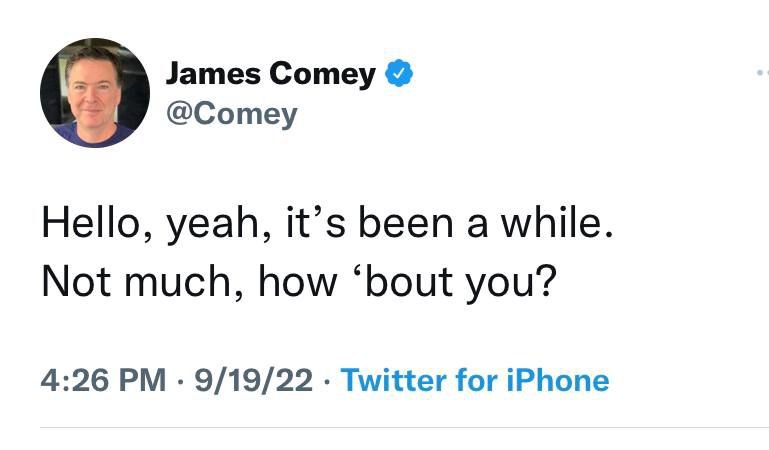Click the word "Twitter" in the source label
The image size is (769, 450).
(x=394, y=380)
